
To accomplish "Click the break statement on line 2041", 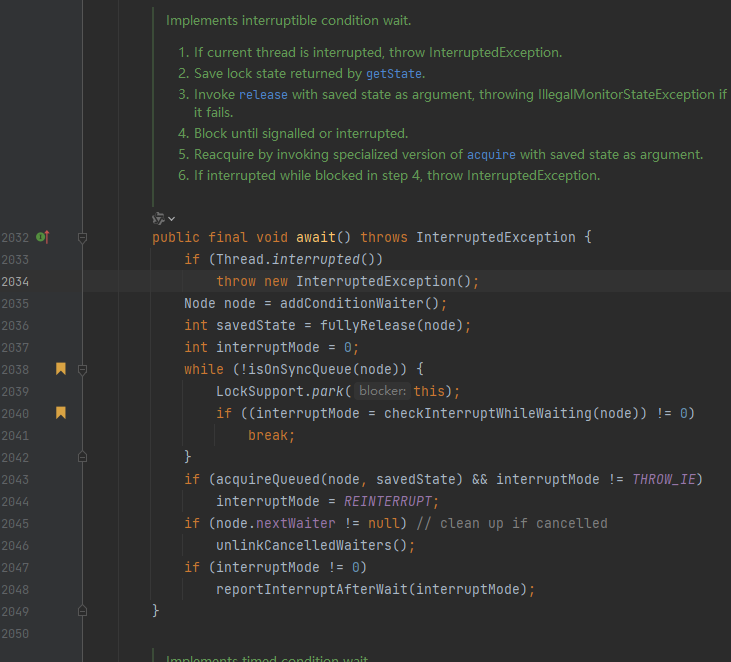I will tap(271, 435).
